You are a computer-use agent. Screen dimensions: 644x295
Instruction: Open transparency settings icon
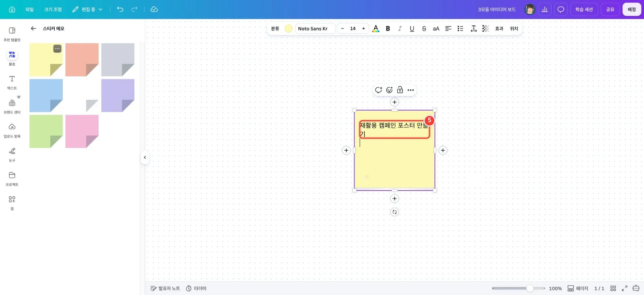(x=485, y=29)
